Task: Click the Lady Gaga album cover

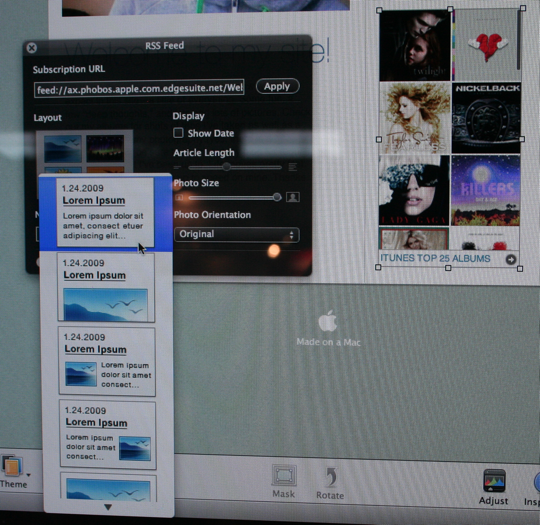Action: pyautogui.click(x=414, y=190)
